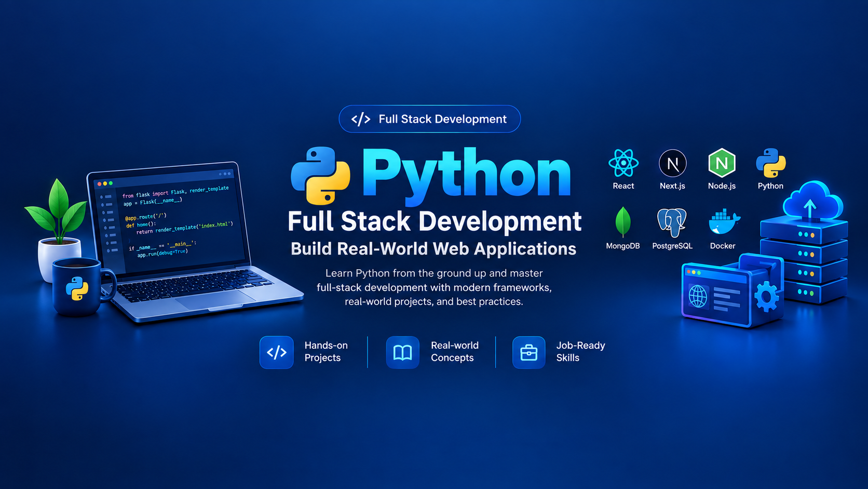Click the green Node.js hexagon icon
This screenshot has height=489, width=868.
pyautogui.click(x=722, y=164)
